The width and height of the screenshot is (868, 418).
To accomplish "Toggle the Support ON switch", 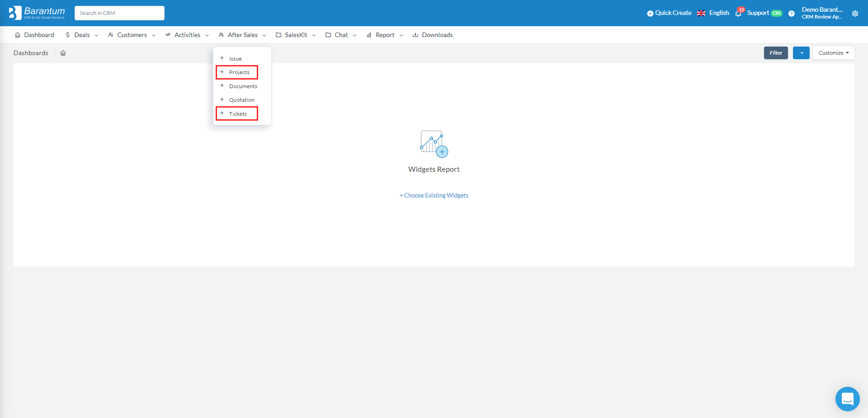I will pos(777,13).
